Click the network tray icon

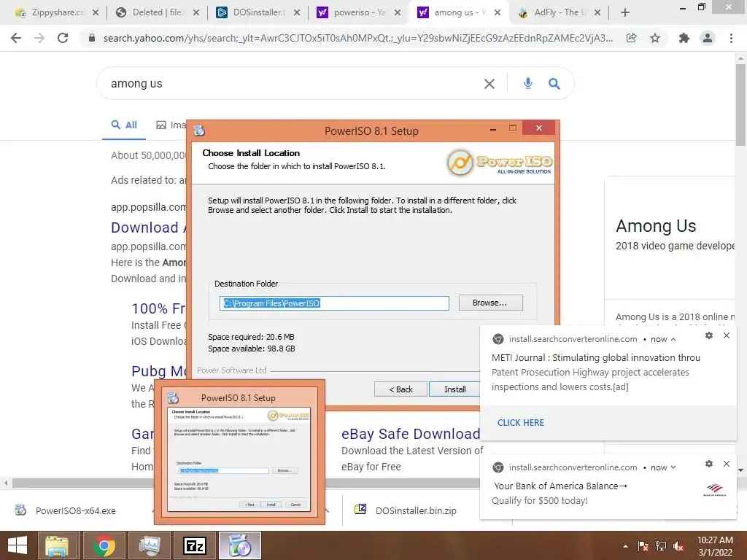click(661, 546)
